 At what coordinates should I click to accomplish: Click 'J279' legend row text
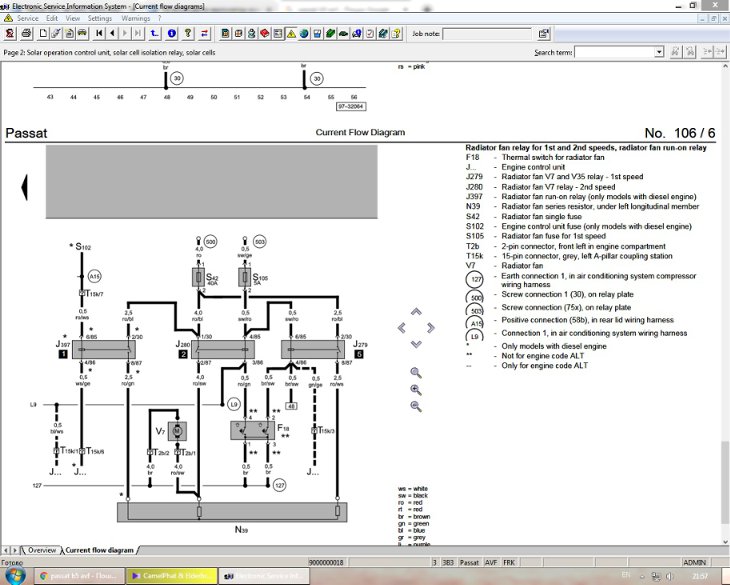554,176
